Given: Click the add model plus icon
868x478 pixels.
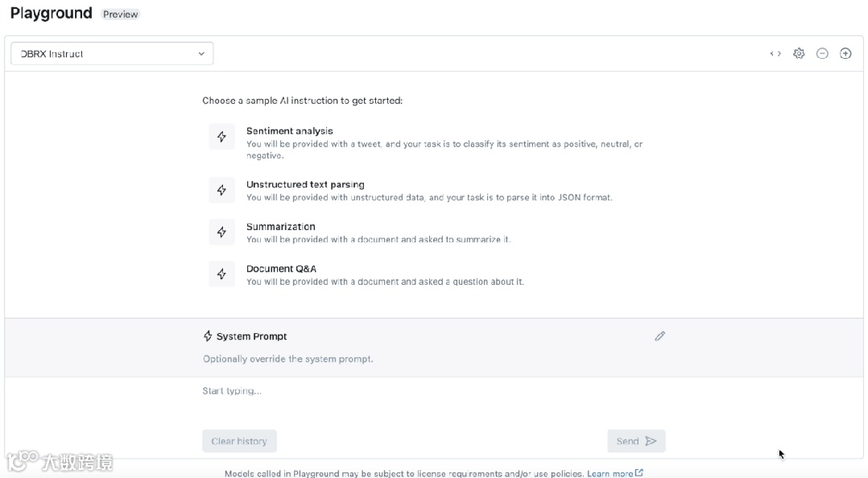Looking at the screenshot, I should [845, 54].
